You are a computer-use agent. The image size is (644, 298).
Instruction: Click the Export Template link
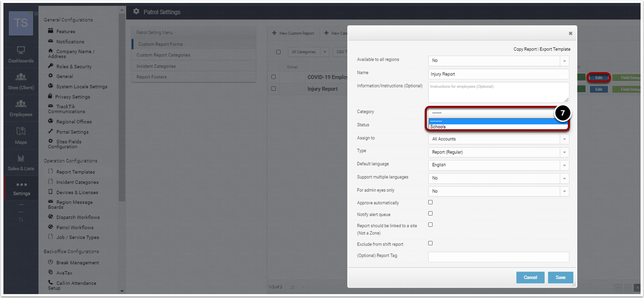pos(555,49)
